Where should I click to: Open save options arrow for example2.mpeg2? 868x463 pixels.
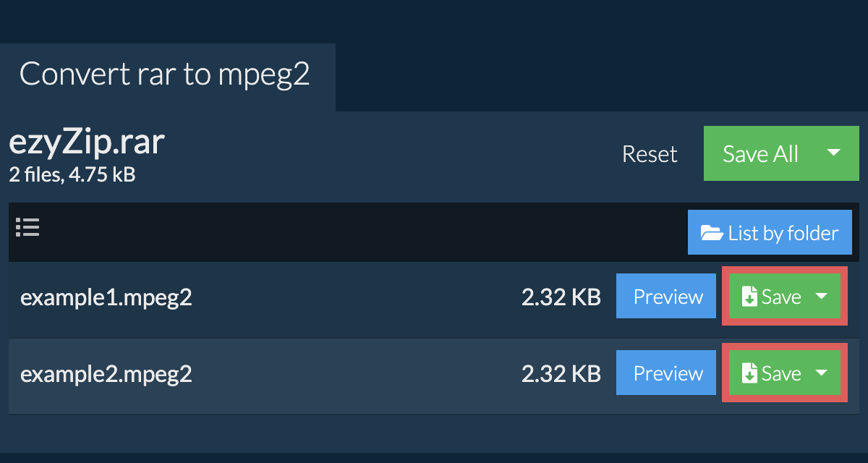pos(822,373)
